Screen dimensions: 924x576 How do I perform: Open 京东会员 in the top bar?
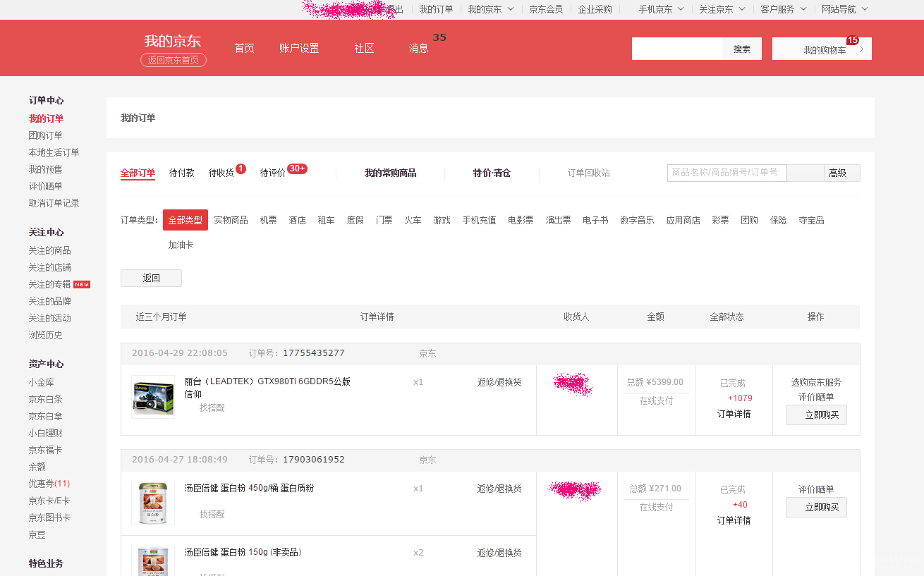pos(546,9)
